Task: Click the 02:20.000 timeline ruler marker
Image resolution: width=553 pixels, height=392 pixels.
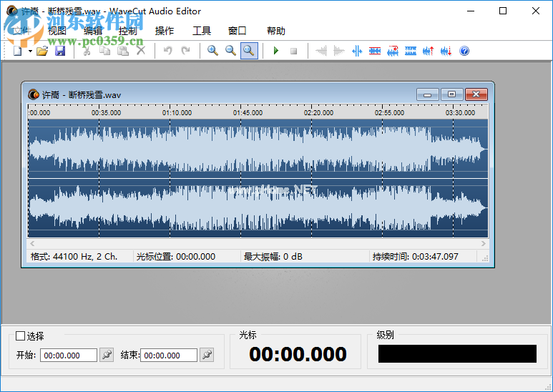Action: pos(318,113)
